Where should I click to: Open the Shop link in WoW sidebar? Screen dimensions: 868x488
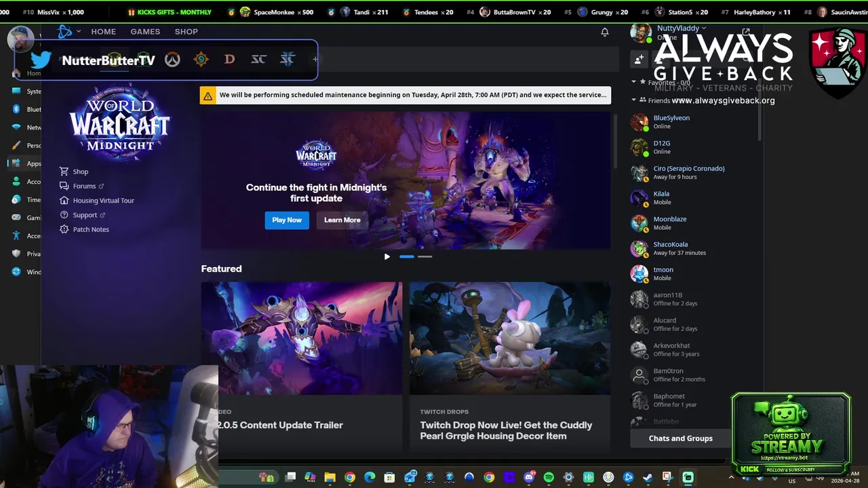[x=74, y=171]
